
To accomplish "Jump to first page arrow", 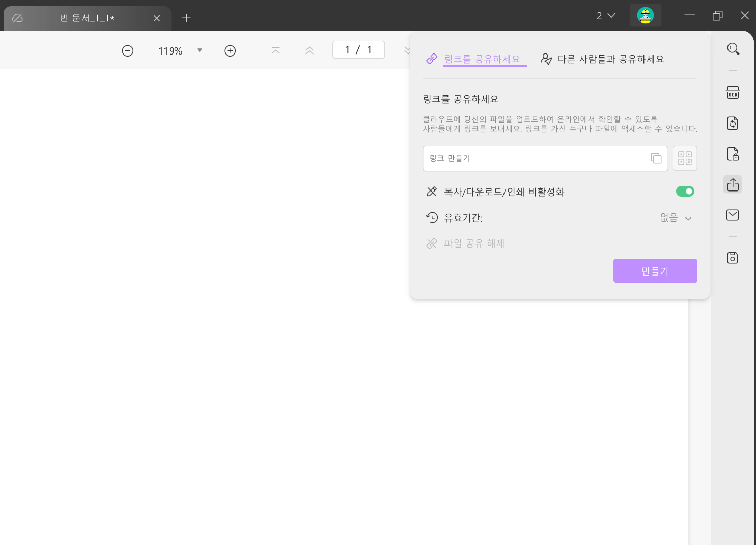I will [276, 50].
